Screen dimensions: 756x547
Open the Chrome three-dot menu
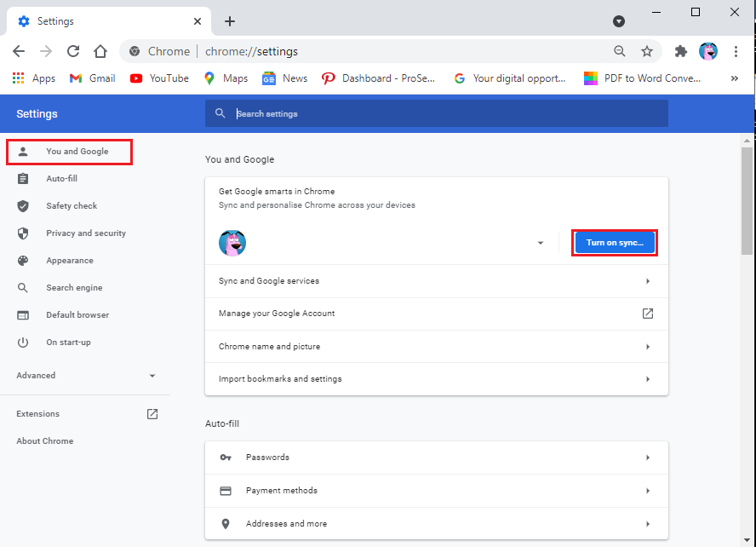(x=736, y=51)
